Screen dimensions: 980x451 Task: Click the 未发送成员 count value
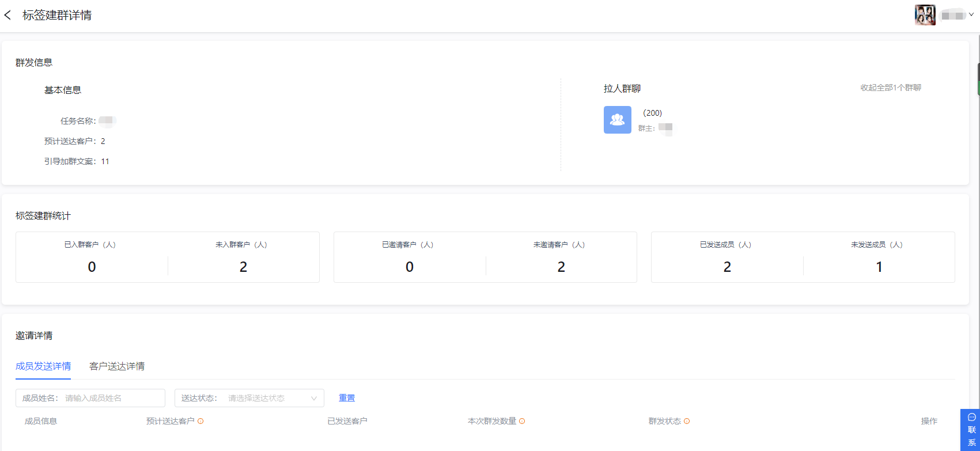[879, 267]
